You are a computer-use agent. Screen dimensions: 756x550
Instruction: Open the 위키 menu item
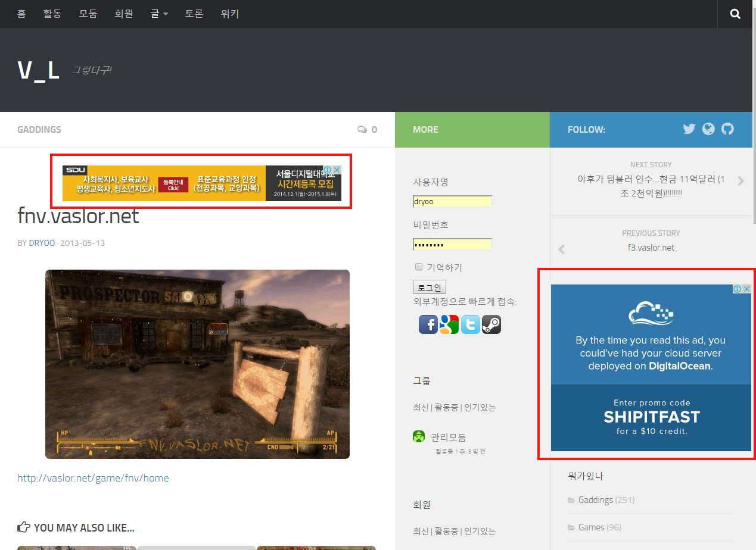tap(230, 14)
